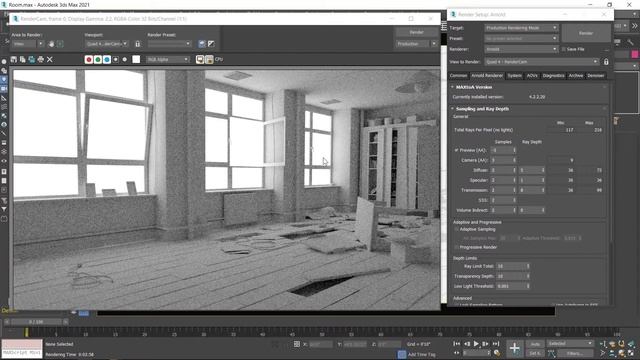Click the pink object color swatch
The height and width of the screenshot is (360, 640).
[635, 54]
